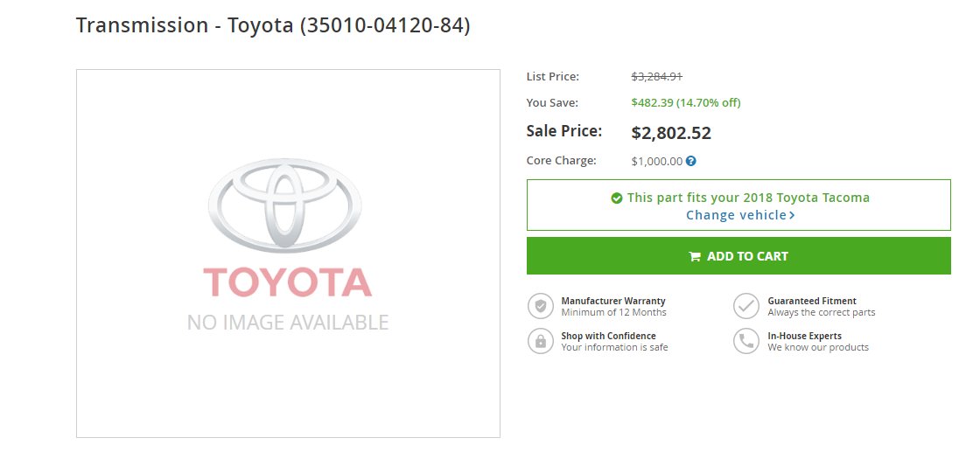This screenshot has height=459, width=980.
Task: Click the Manufacturer Warranty heading text
Action: pyautogui.click(x=613, y=301)
